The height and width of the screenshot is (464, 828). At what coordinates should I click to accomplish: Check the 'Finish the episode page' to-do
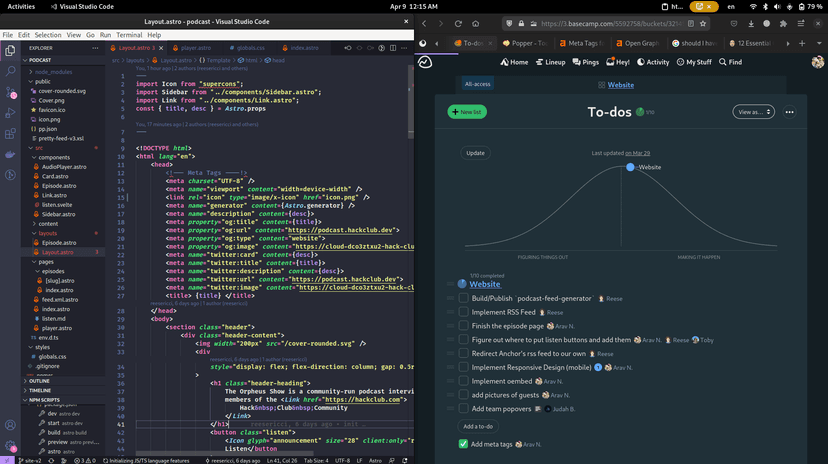[464, 326]
